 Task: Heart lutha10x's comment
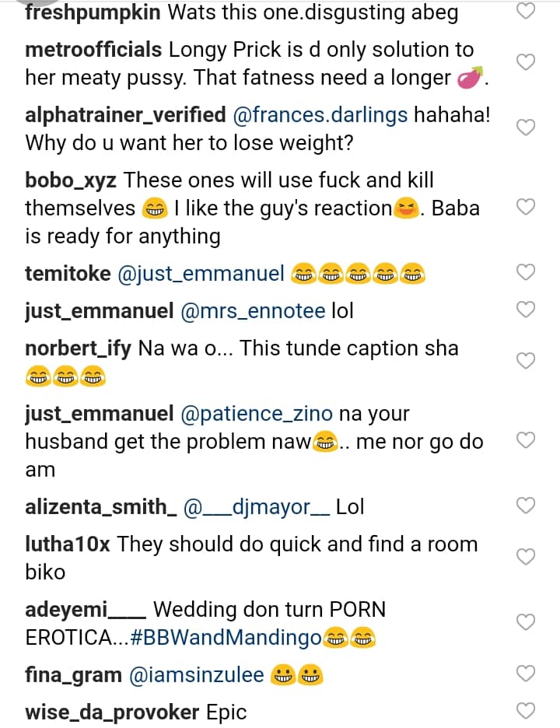click(527, 557)
